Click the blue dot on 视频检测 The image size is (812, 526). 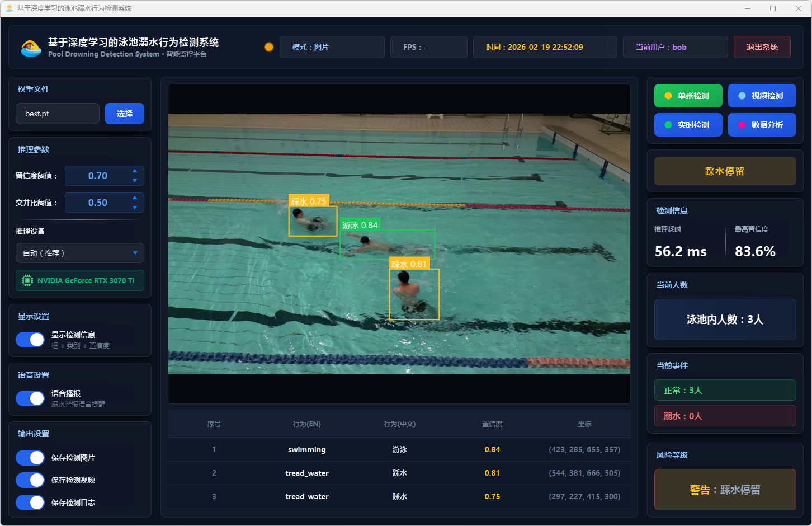[x=742, y=96]
